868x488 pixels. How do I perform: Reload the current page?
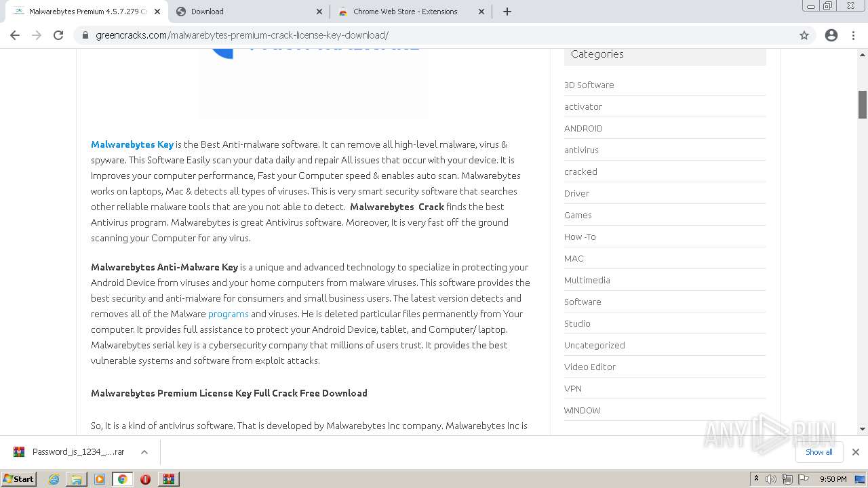click(x=58, y=35)
